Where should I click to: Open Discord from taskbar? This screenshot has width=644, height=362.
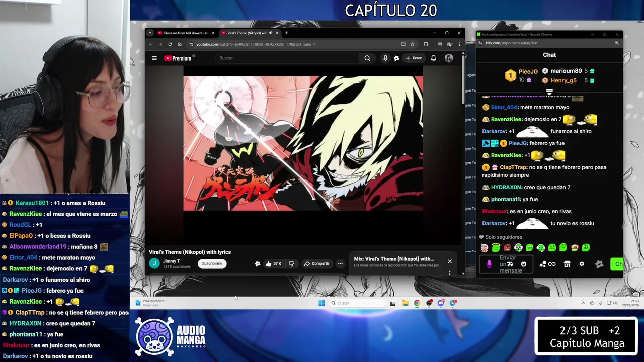(x=441, y=303)
